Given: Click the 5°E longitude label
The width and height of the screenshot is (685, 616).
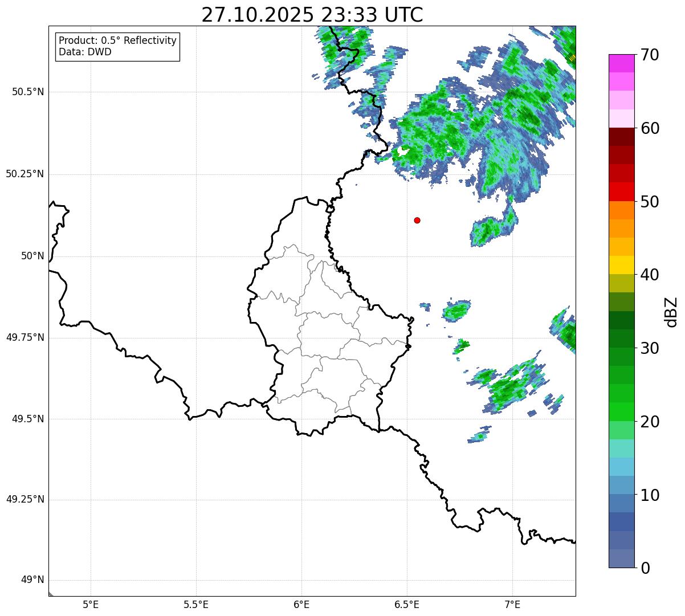Looking at the screenshot, I should [91, 604].
